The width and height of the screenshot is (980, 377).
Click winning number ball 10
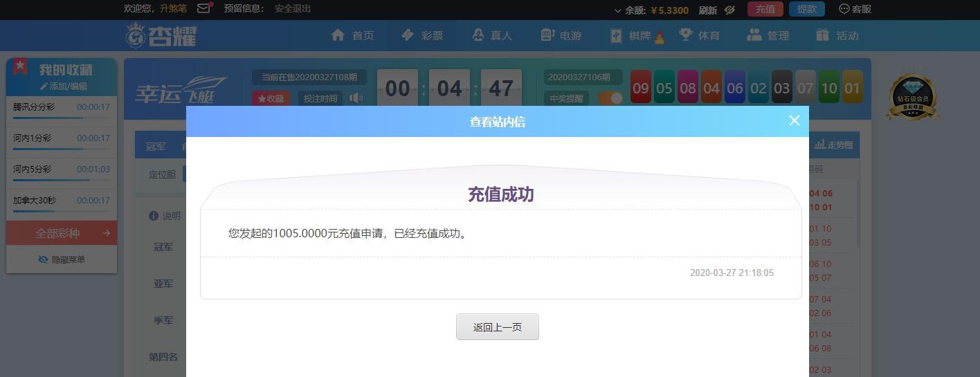tap(828, 88)
